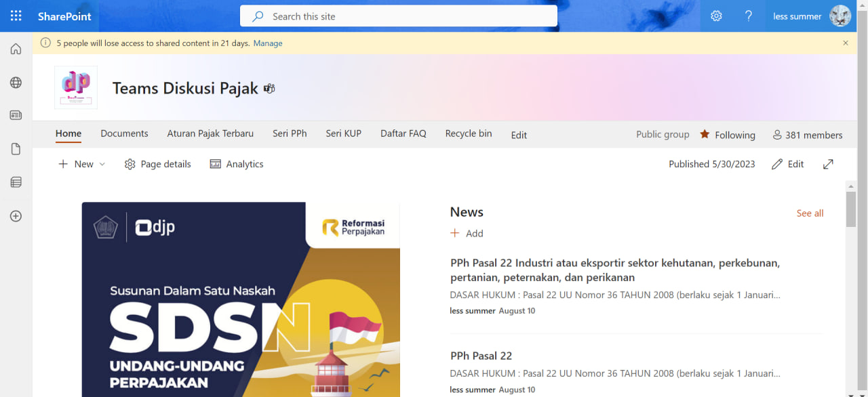View page Analytics
This screenshot has width=868, height=397.
pyautogui.click(x=236, y=163)
